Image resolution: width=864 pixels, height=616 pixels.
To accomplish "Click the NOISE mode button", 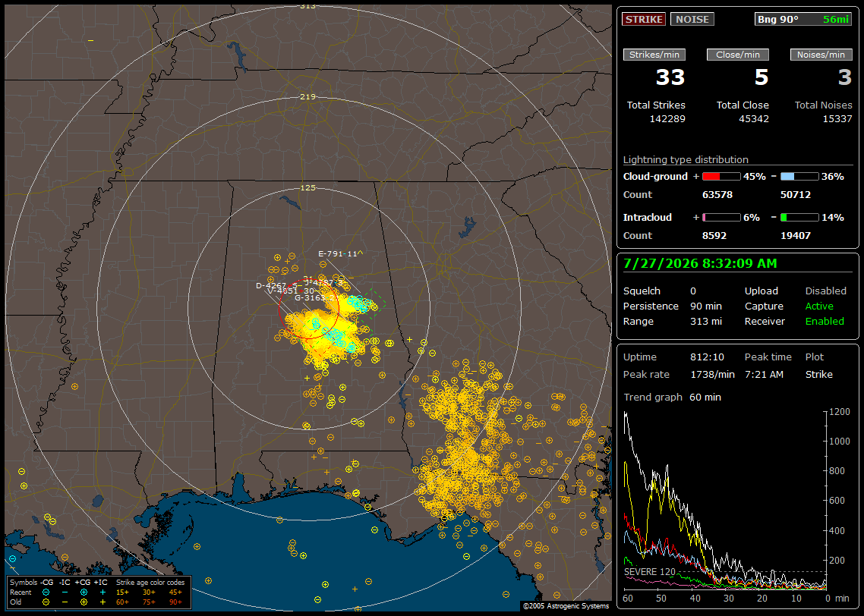I will (692, 19).
